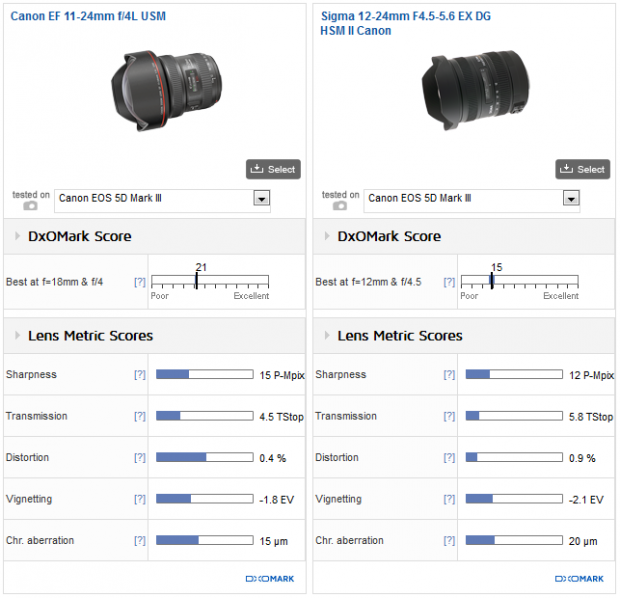620x598 pixels.
Task: Click the Canon DxOMark score scale marker at 21
Action: click(x=197, y=280)
